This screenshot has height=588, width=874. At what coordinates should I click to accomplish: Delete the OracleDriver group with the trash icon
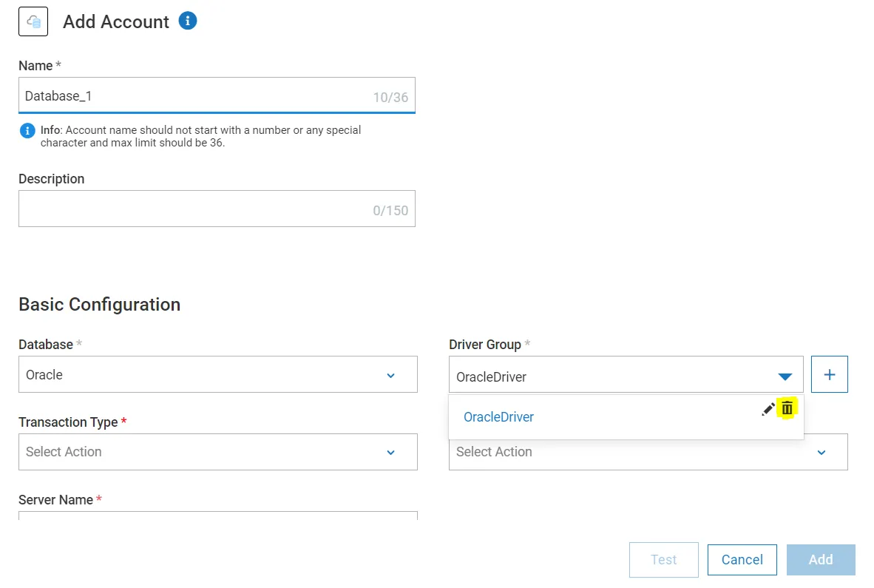click(787, 408)
